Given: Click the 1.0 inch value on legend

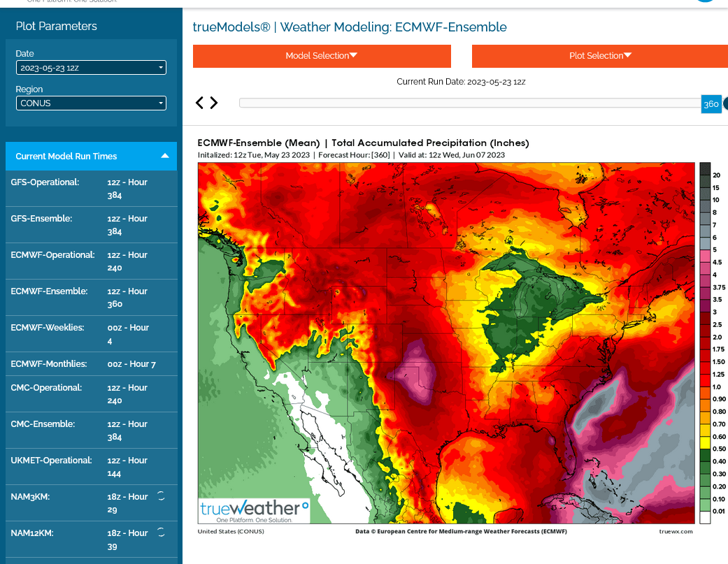Looking at the screenshot, I should 717,386.
